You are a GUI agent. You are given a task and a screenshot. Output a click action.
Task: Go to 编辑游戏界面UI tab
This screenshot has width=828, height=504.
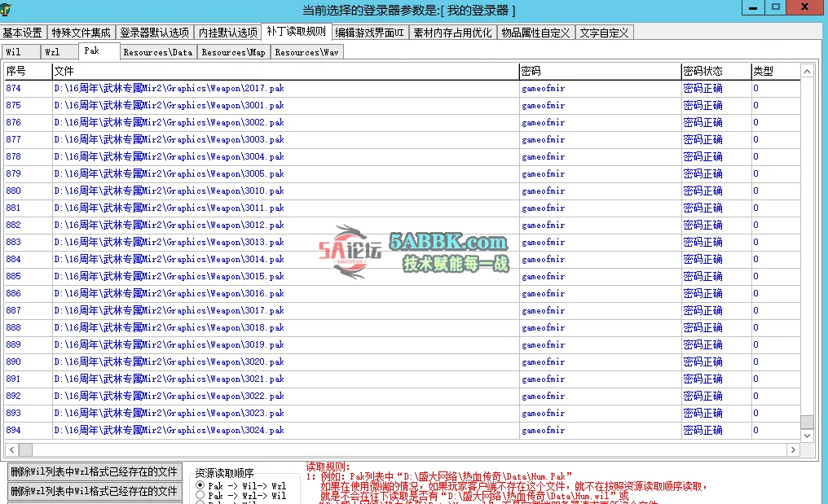click(370, 33)
